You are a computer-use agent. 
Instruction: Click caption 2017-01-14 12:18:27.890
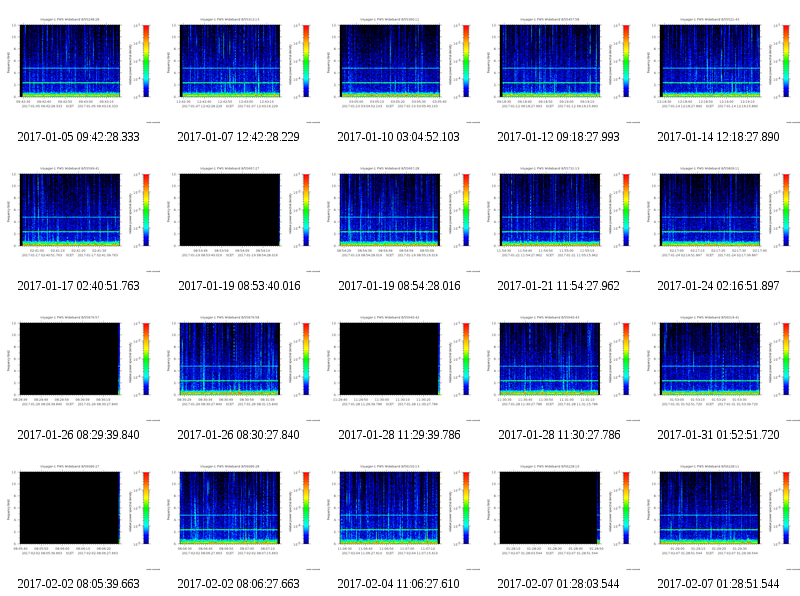(x=718, y=137)
